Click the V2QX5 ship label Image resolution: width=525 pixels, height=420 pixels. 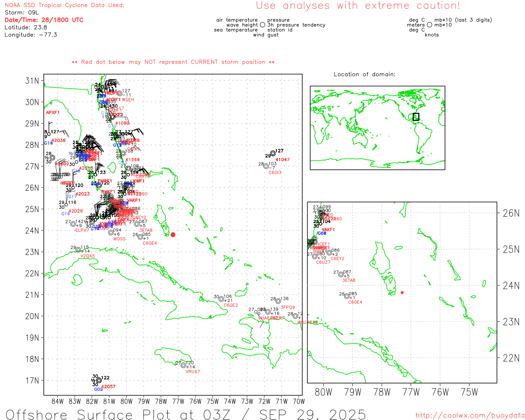point(88,256)
